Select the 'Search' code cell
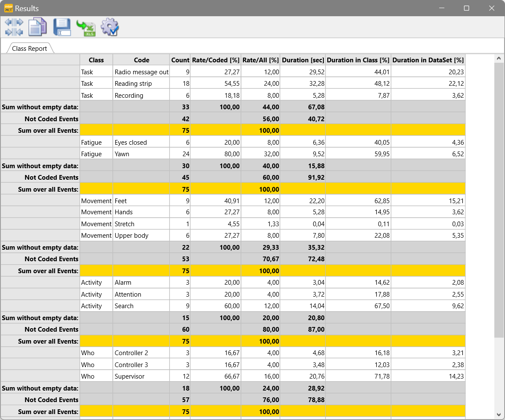505x420 pixels. (x=141, y=306)
